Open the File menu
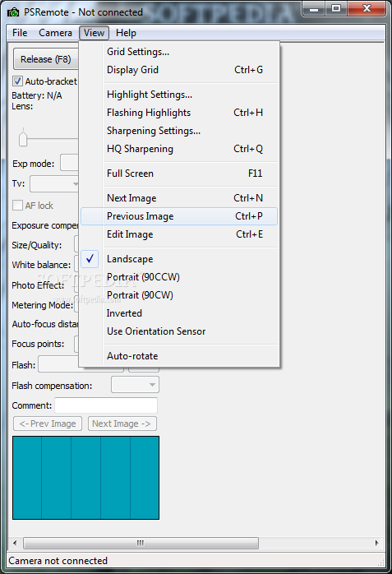 [x=20, y=33]
